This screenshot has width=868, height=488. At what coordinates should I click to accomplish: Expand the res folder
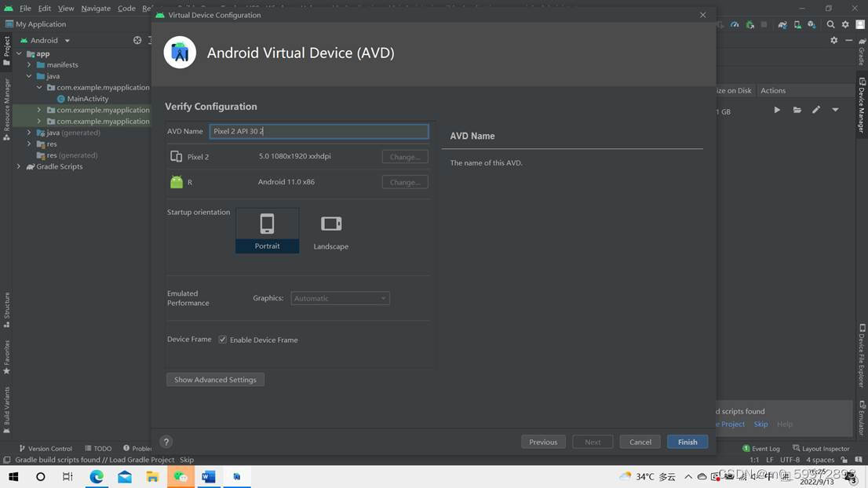pos(29,144)
